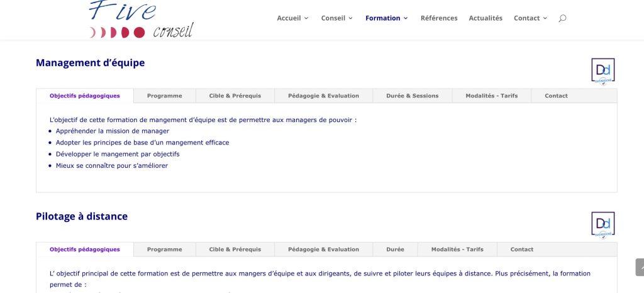Expand the Contact menu in navigation
The height and width of the screenshot is (293, 644).
(x=530, y=18)
